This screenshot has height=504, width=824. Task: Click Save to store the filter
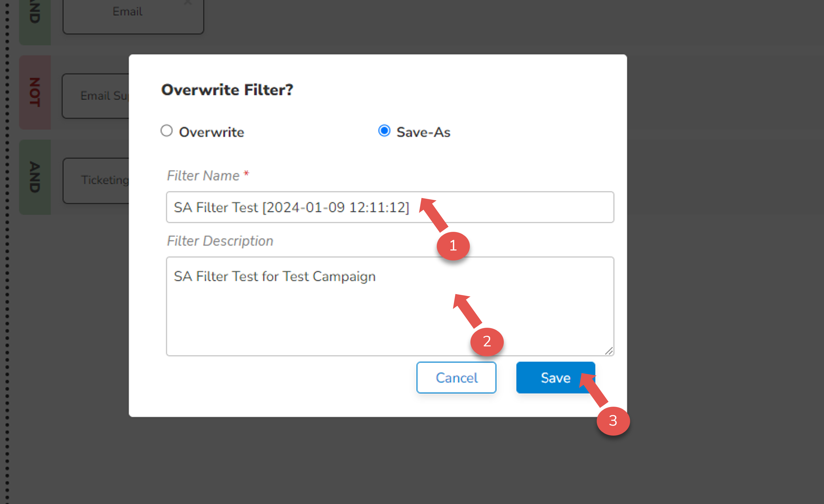[x=555, y=378]
